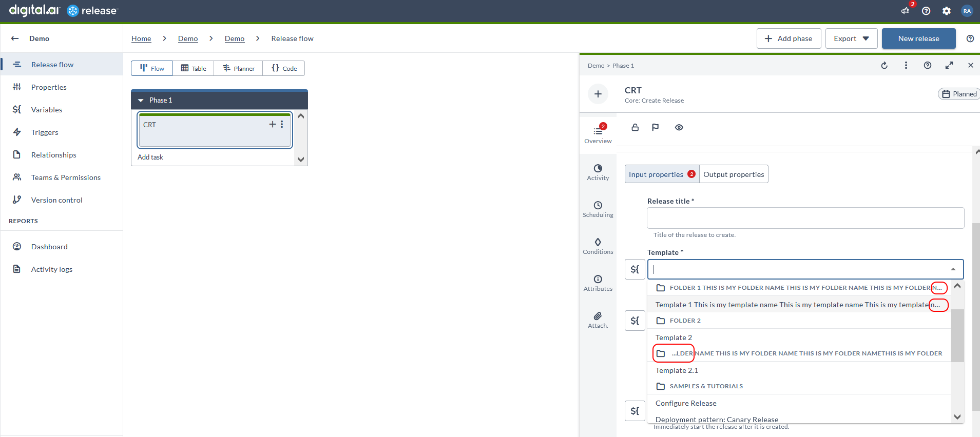
Task: Click the Add phase button
Action: [789, 38]
